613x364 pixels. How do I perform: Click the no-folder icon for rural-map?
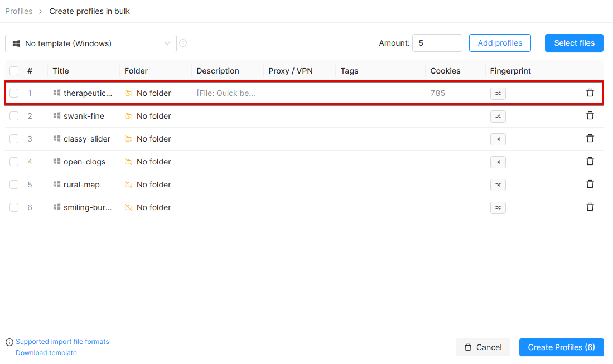[x=128, y=185]
